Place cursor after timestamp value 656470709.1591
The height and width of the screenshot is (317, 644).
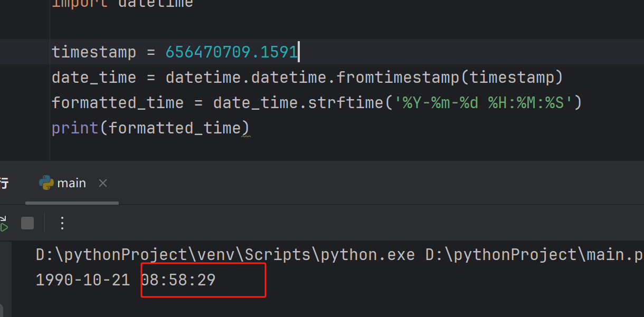coord(298,52)
